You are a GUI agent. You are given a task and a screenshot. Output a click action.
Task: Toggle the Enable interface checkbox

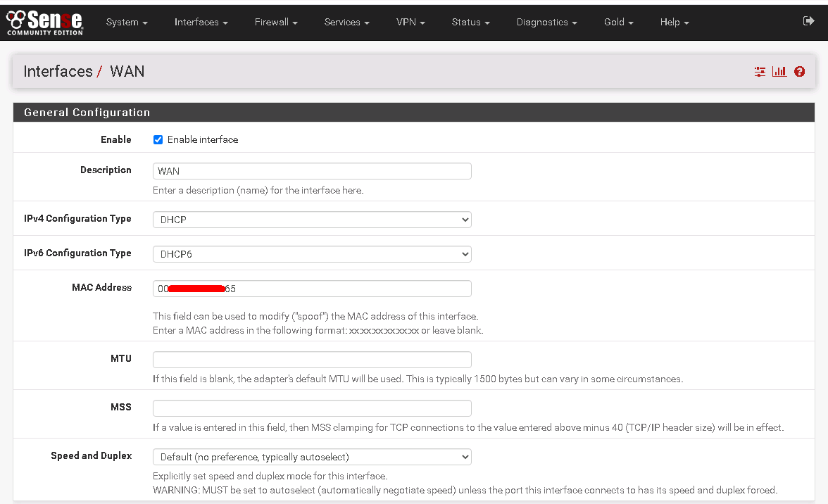pos(158,140)
